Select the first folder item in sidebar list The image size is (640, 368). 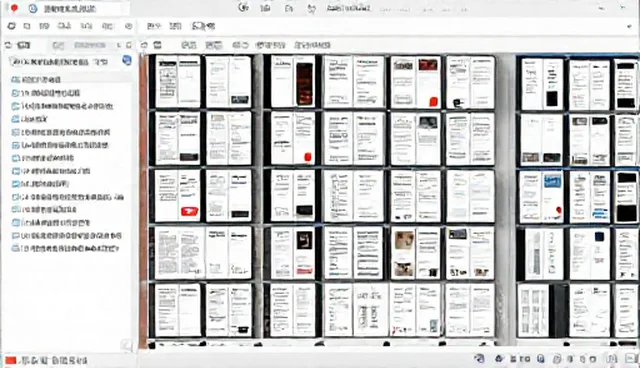[36, 80]
